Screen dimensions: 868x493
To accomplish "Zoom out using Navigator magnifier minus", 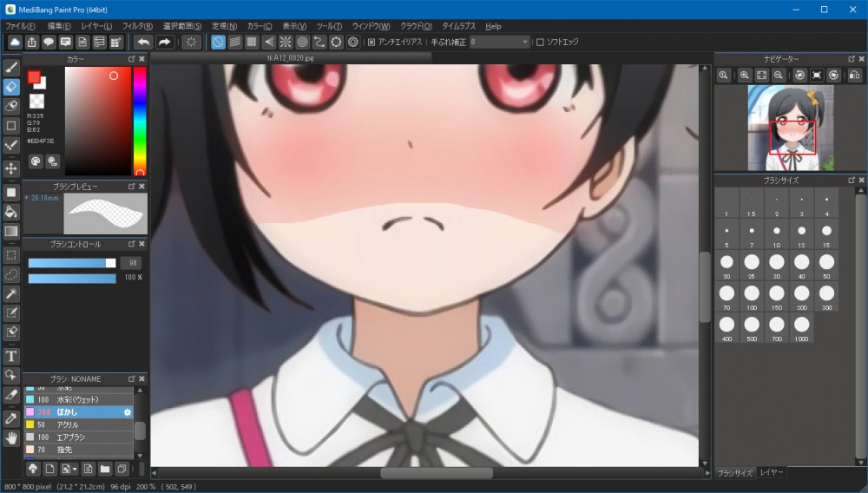I will tap(779, 76).
